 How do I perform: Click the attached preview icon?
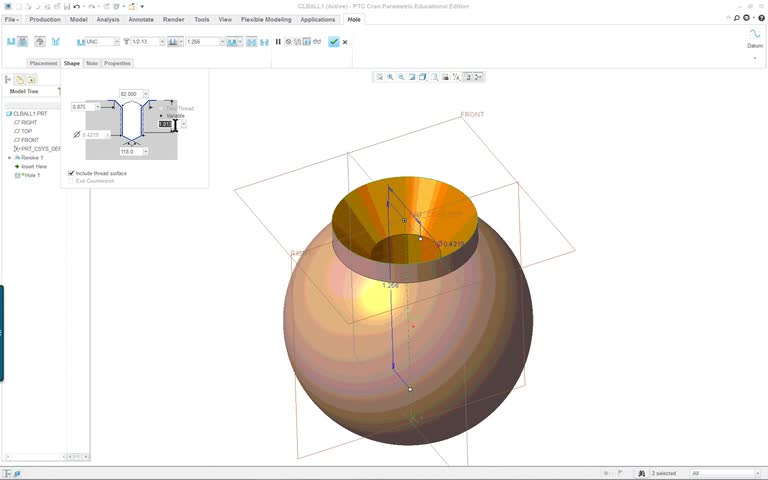(307, 42)
